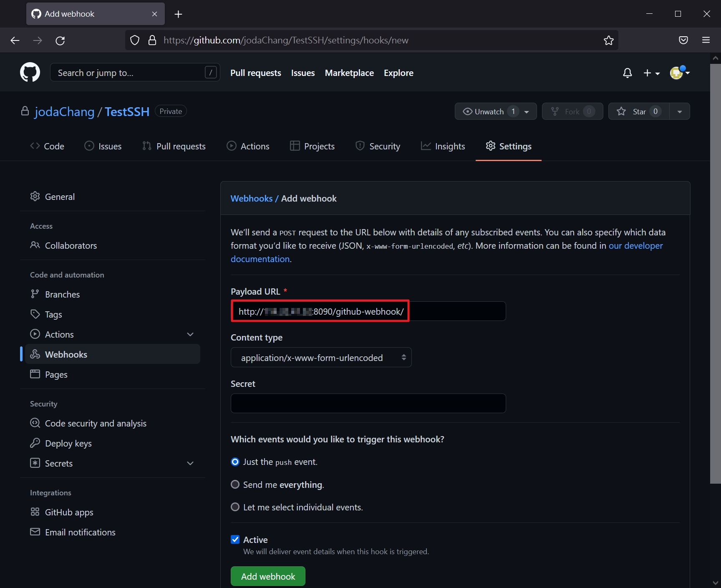Expand the Actions sidebar section chevron

[190, 334]
